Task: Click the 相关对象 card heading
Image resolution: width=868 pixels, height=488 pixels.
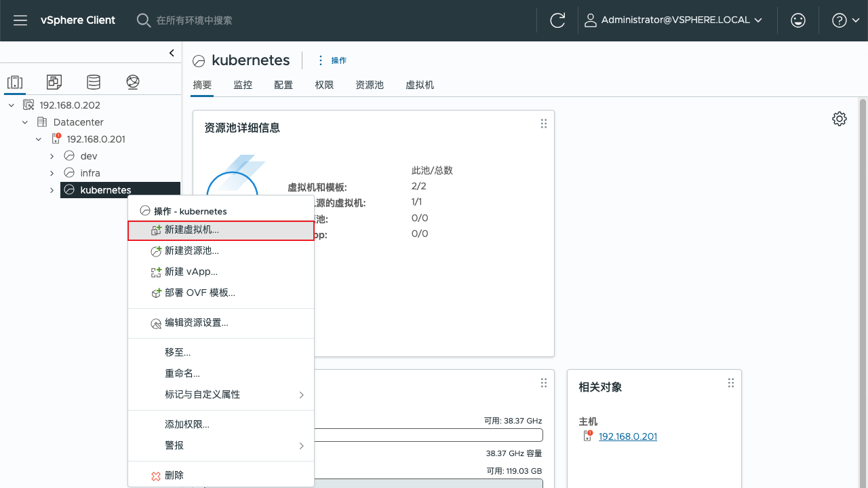Action: pos(600,387)
